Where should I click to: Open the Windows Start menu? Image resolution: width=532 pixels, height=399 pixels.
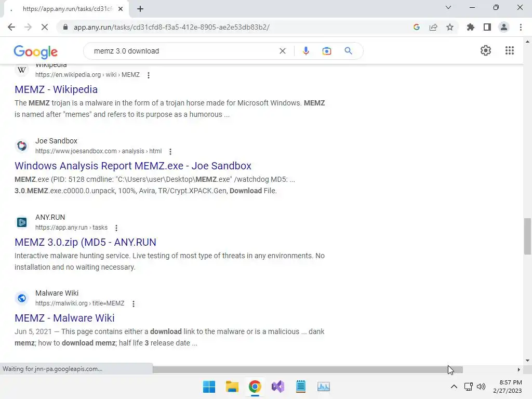coord(209,387)
